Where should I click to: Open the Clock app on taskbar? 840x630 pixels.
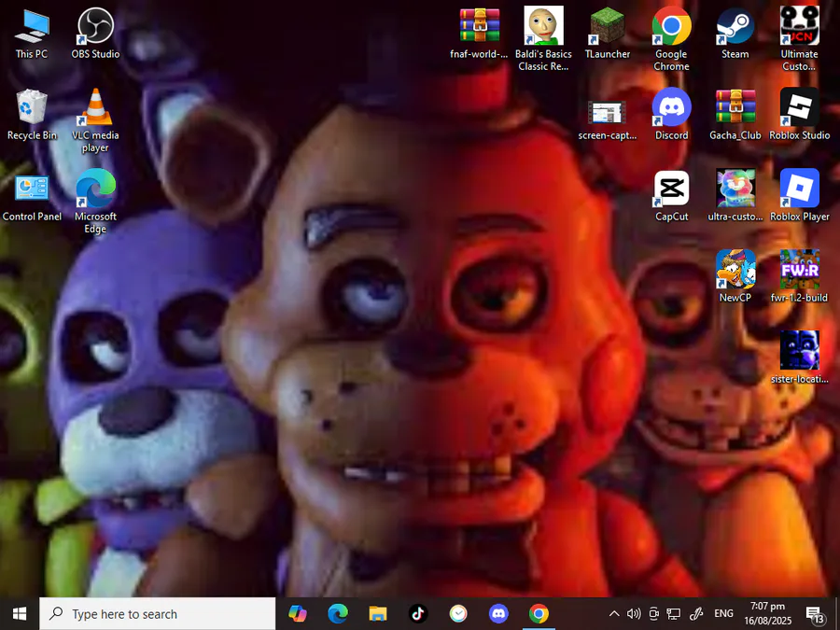click(458, 614)
